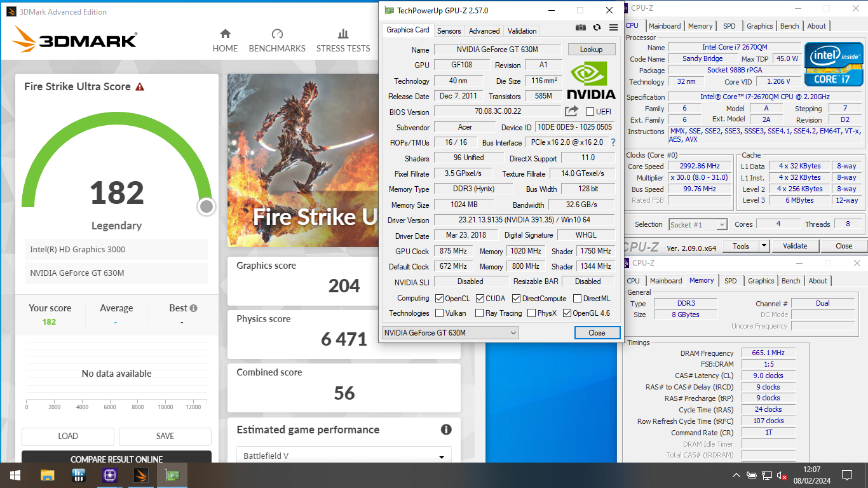Open Graphics tab in upper CPU-Z

pyautogui.click(x=760, y=26)
